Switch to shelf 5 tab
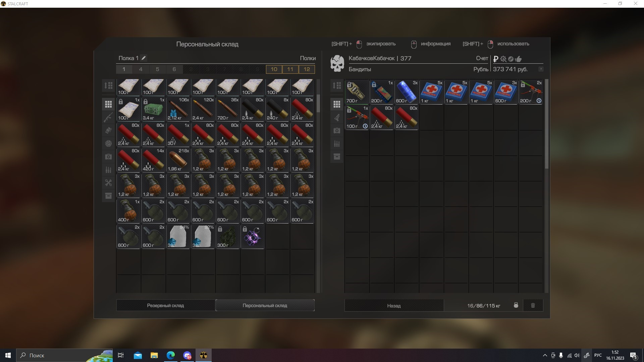644x362 pixels. point(157,69)
